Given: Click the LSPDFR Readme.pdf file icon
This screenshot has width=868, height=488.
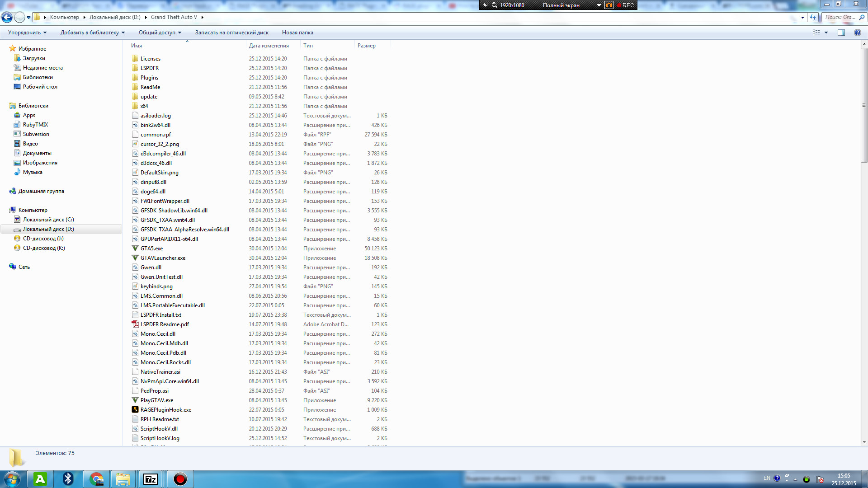Looking at the screenshot, I should point(135,324).
